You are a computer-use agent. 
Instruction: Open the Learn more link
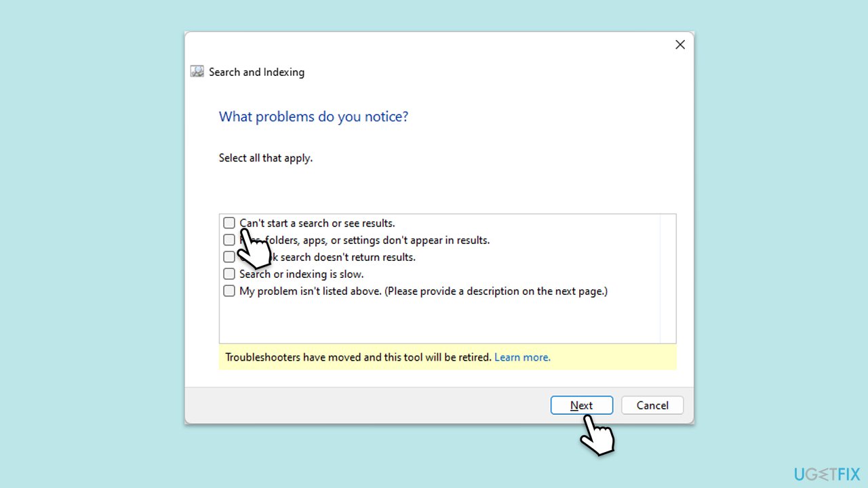pos(522,357)
